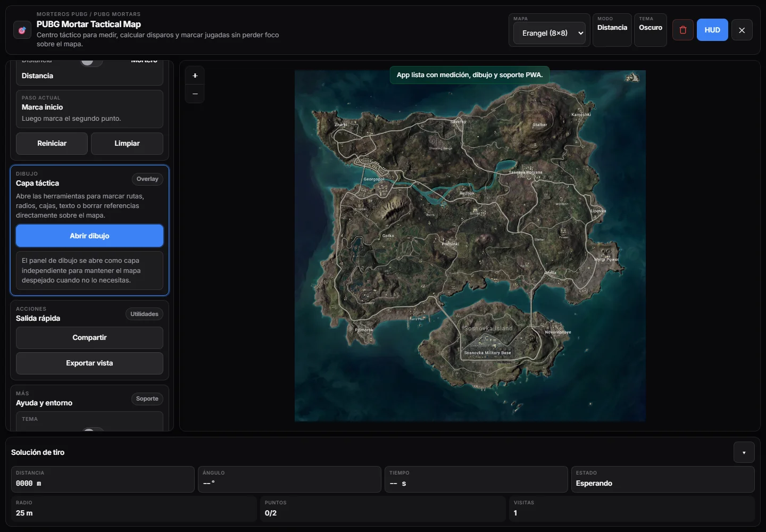Viewport: 766px width, 532px height.
Task: Change the Tema Oscuro setting
Action: coord(651,30)
